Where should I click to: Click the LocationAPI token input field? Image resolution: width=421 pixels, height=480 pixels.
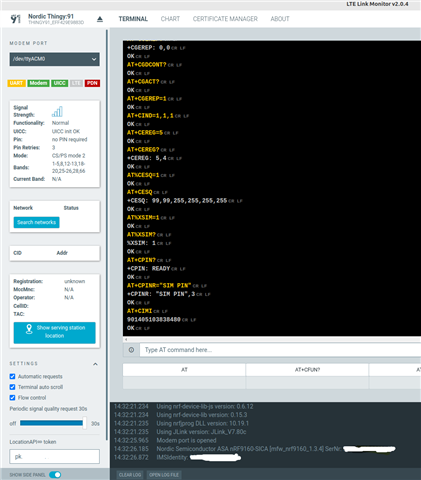click(x=54, y=456)
